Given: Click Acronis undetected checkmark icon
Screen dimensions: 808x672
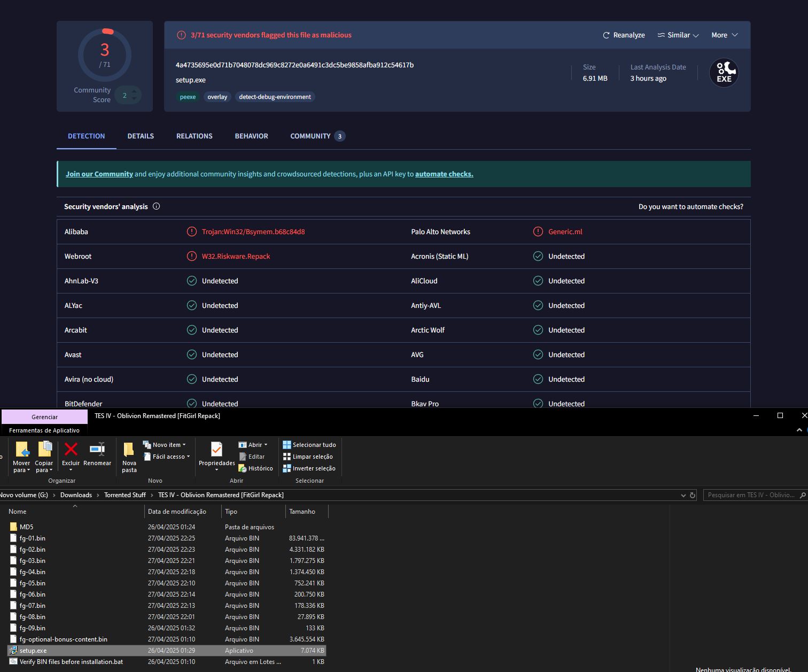Looking at the screenshot, I should [x=538, y=257].
